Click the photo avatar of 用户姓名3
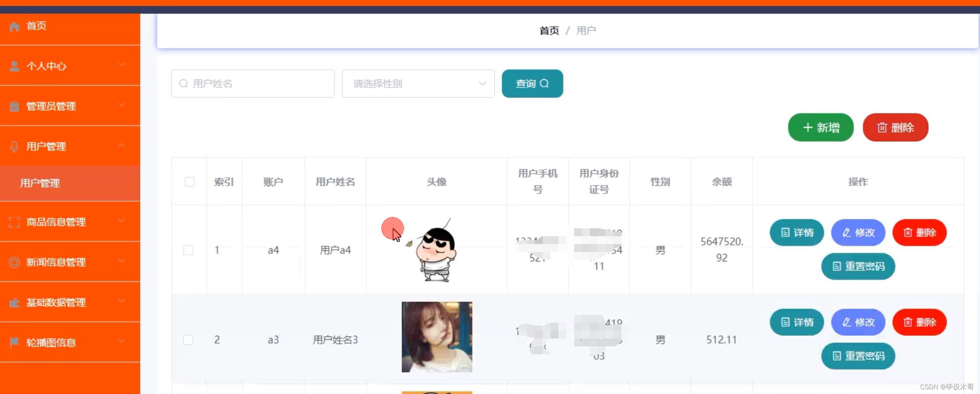 point(437,337)
